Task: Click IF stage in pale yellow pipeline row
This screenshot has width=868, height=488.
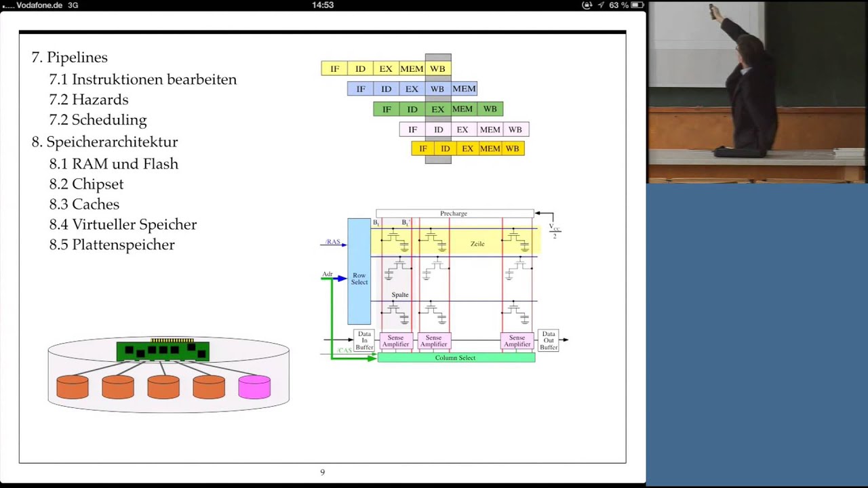Action: (x=334, y=68)
